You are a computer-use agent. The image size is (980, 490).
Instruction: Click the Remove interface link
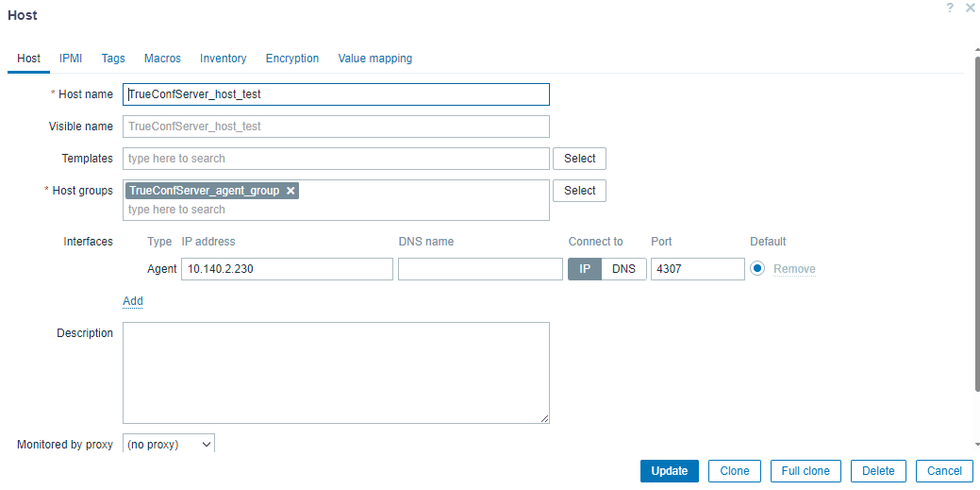[x=794, y=269]
